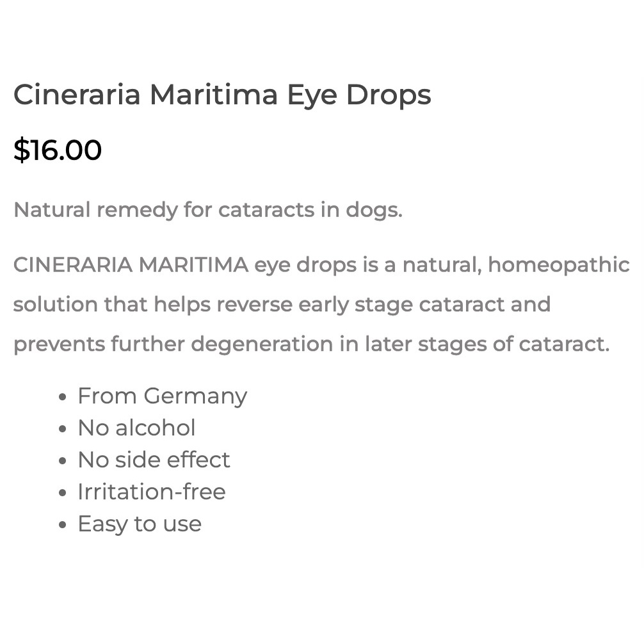The image size is (644, 644).
Task: Select the "No alcohol" list item
Action: 136,428
